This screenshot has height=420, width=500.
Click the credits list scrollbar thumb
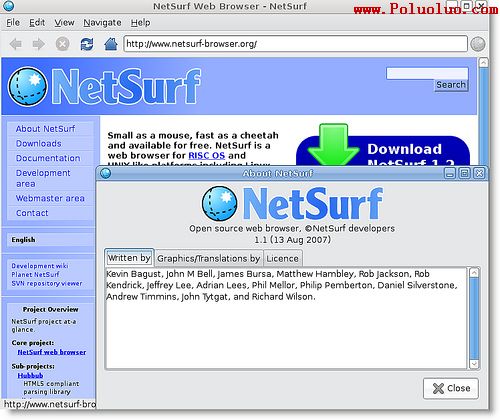point(474,318)
